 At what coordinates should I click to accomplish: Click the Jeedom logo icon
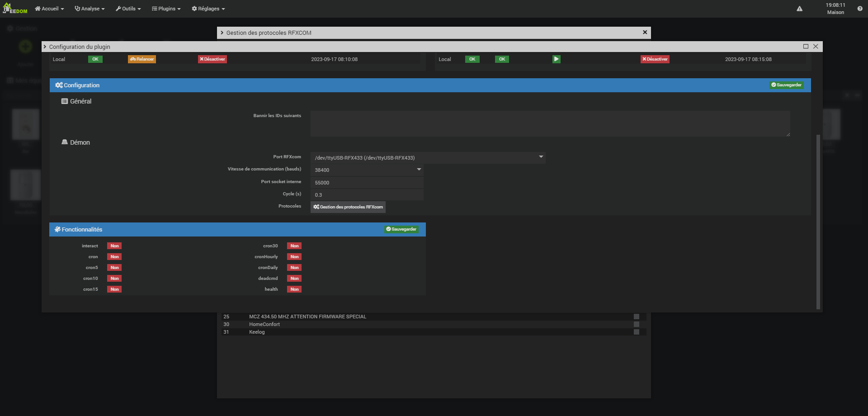coord(15,8)
